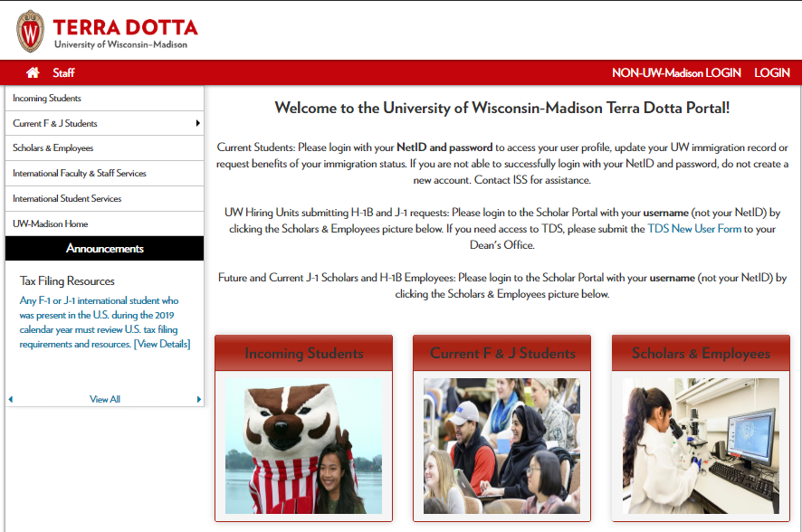Click the Announcements header
802x532 pixels.
104,249
